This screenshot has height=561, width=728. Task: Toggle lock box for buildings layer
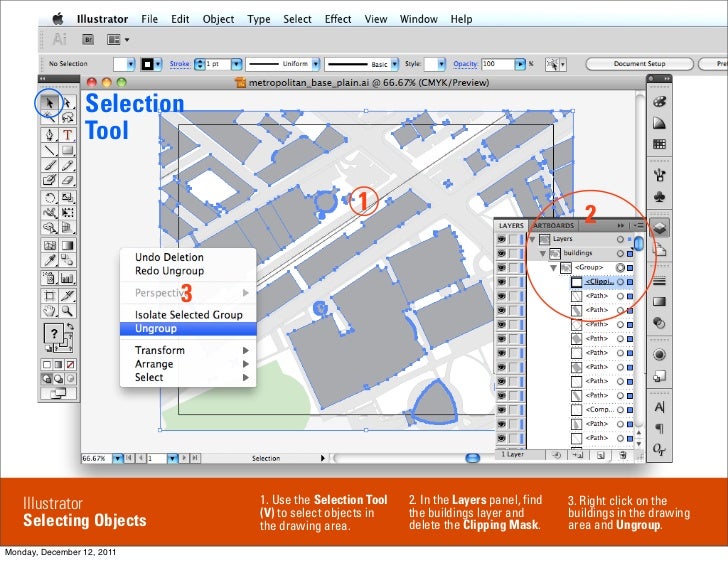coord(514,254)
